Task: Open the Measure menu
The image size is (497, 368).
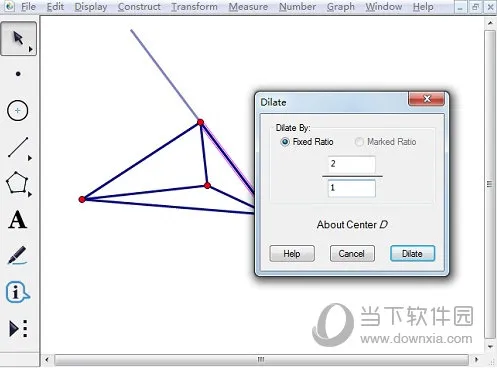Action: 248,7
